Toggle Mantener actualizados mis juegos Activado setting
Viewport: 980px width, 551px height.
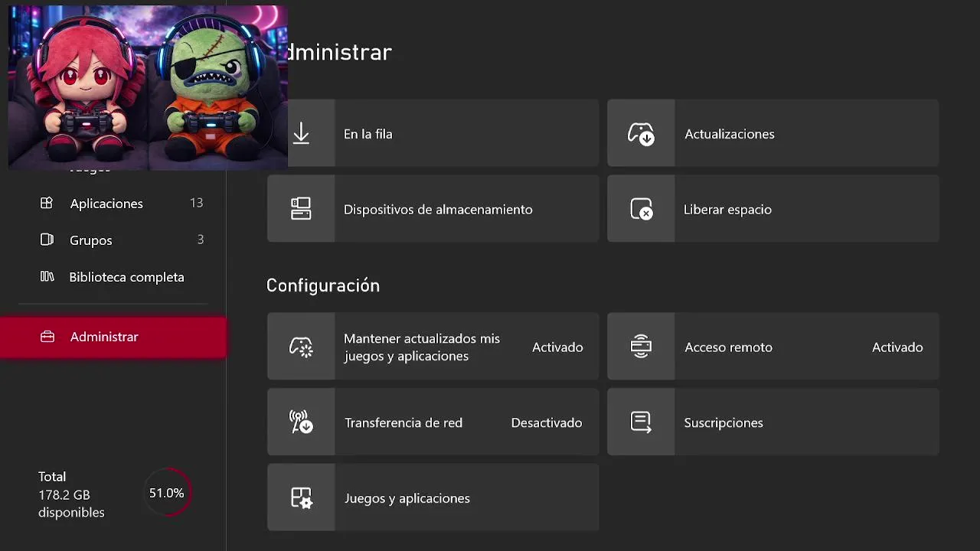pyautogui.click(x=557, y=347)
